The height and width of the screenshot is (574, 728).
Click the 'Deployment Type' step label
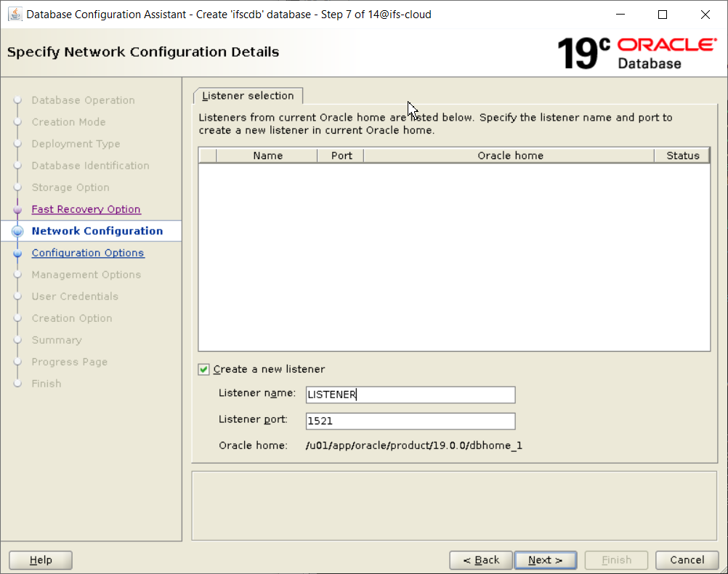click(76, 144)
